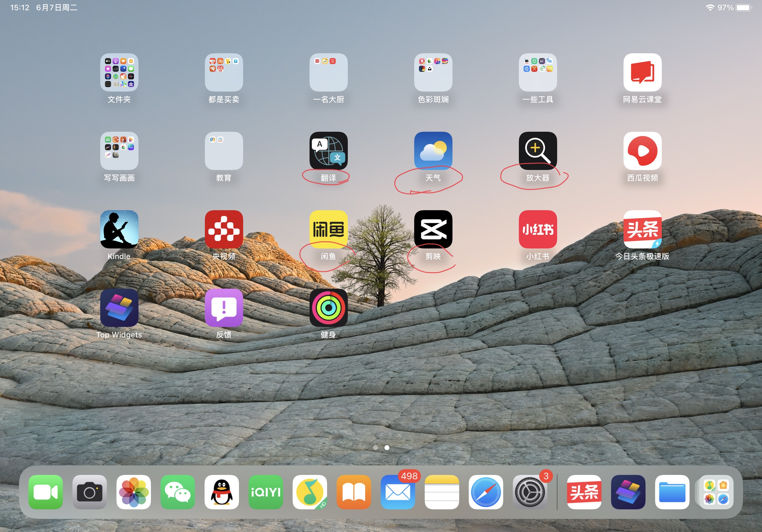The image size is (762, 532).
Task: Open Settings with 3 notifications badge
Action: click(x=530, y=492)
